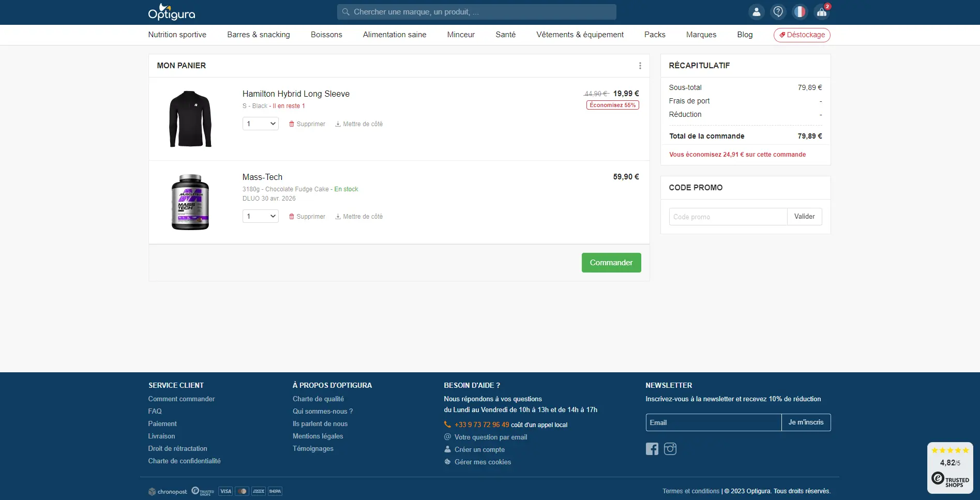Open the Paiement footer link

pyautogui.click(x=162, y=423)
